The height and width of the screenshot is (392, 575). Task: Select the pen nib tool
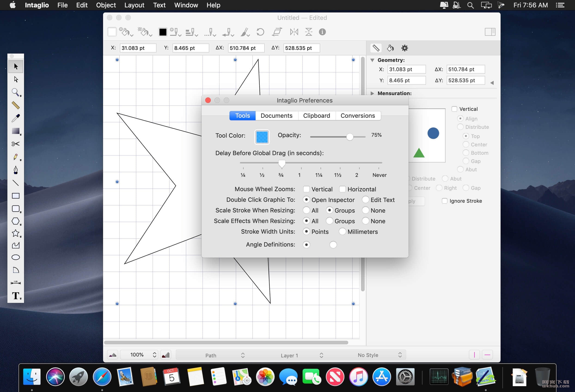point(16,170)
